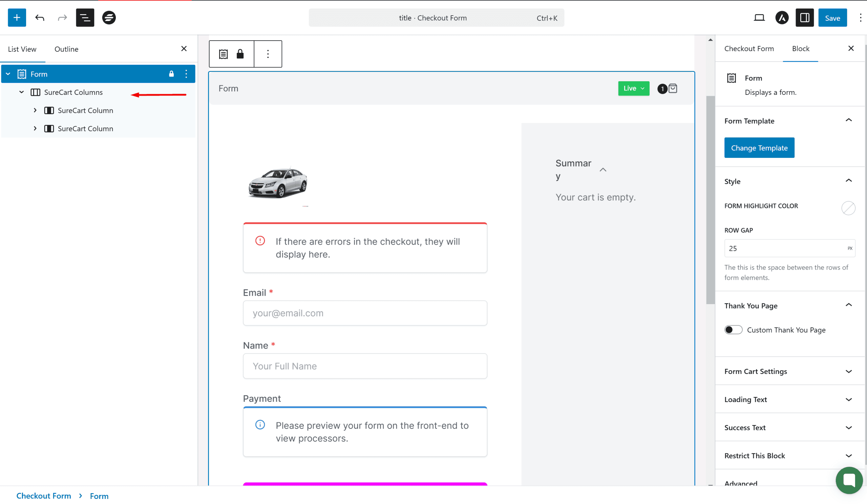The image size is (867, 504).
Task: Open the SureCart logo icon in toolbar
Action: pos(109,18)
